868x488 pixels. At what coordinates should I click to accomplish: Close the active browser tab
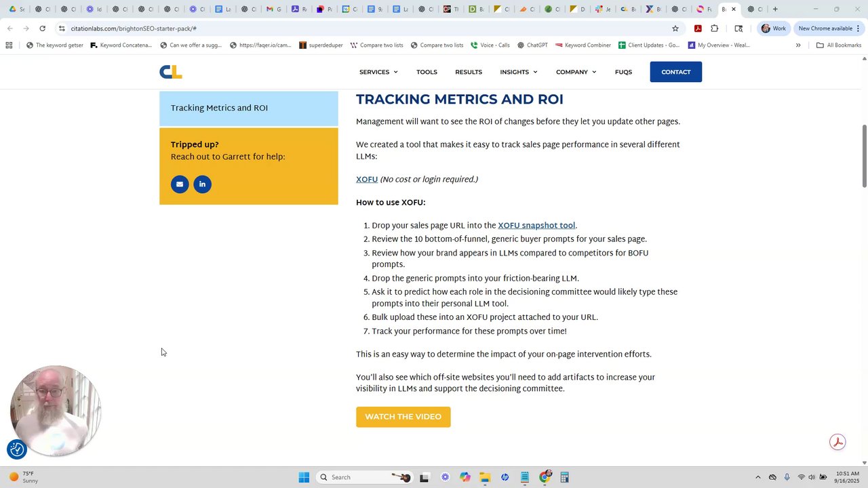733,9
